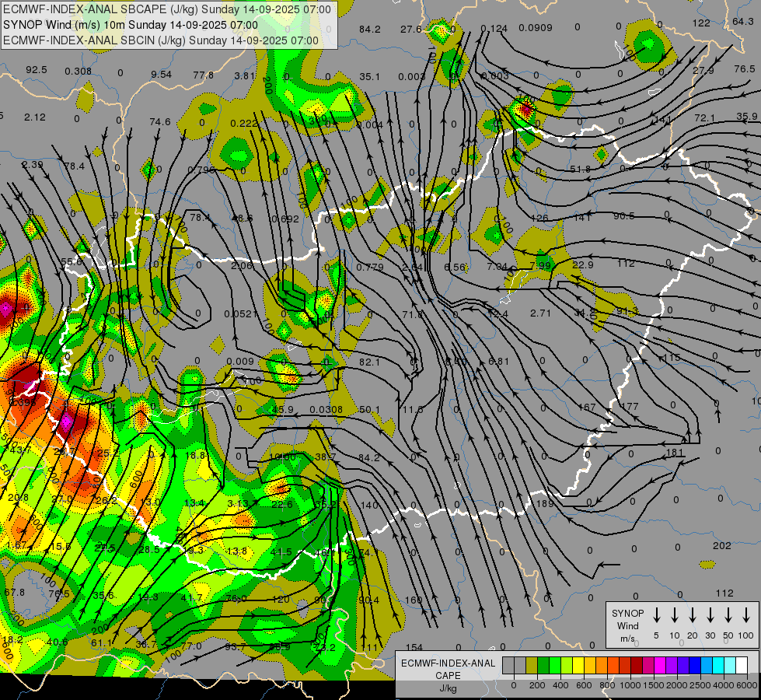Click the station value 0.0521 on the map
This screenshot has height=700, width=761.
tap(241, 313)
